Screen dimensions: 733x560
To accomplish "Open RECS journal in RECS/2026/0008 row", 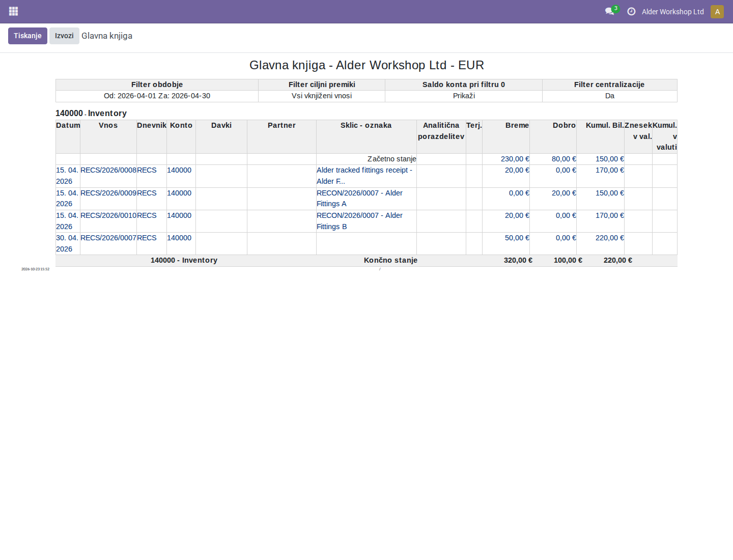I will coord(147,170).
